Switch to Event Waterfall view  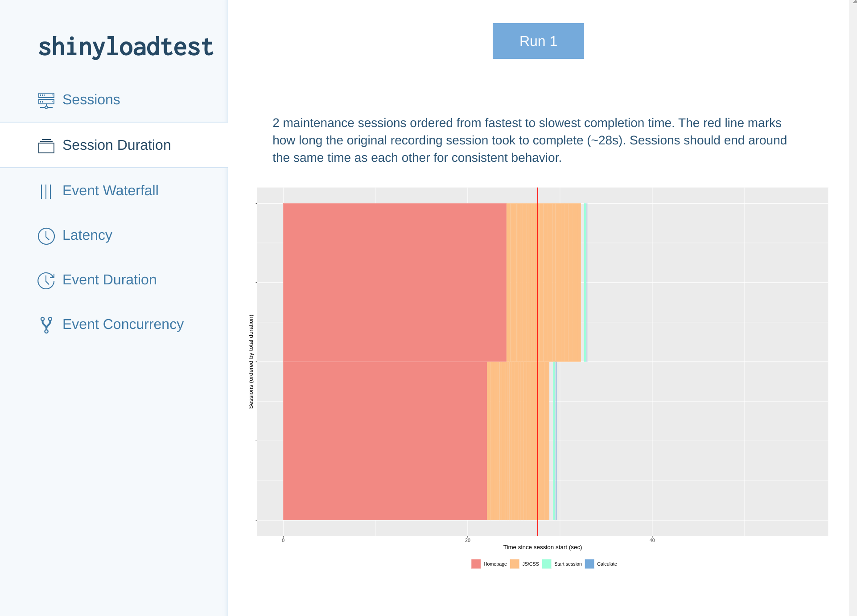tap(110, 191)
